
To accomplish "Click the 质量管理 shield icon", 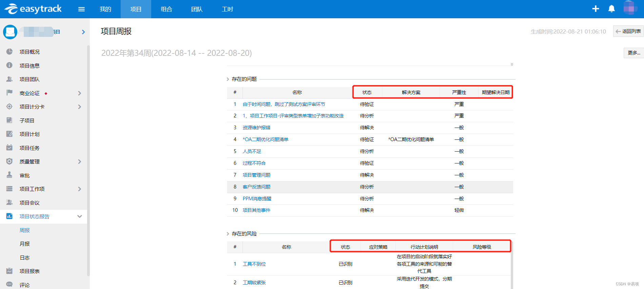I will point(9,161).
